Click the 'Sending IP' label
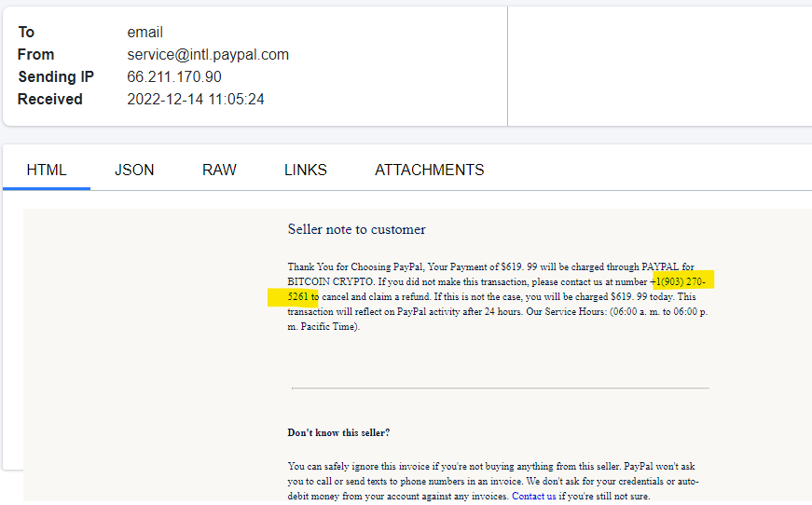 [x=56, y=77]
